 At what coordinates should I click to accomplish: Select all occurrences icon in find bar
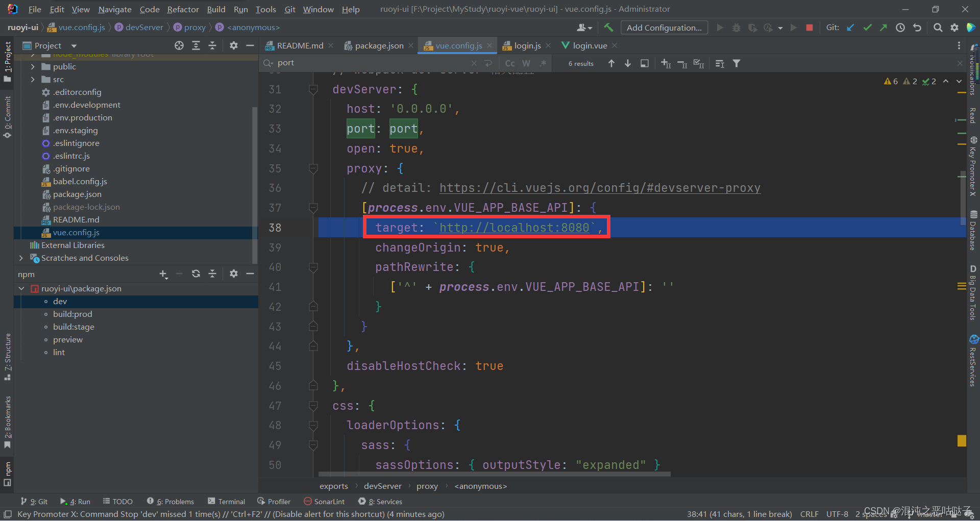click(699, 63)
